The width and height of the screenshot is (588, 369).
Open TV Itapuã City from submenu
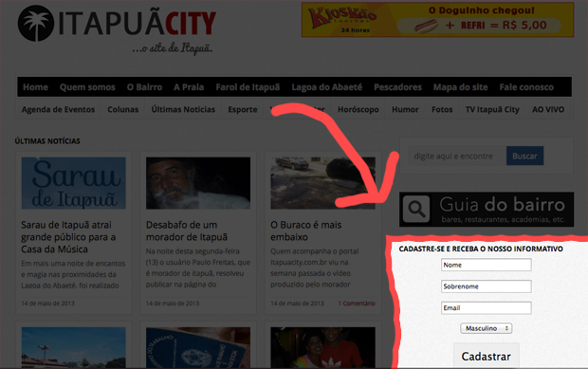pyautogui.click(x=492, y=109)
